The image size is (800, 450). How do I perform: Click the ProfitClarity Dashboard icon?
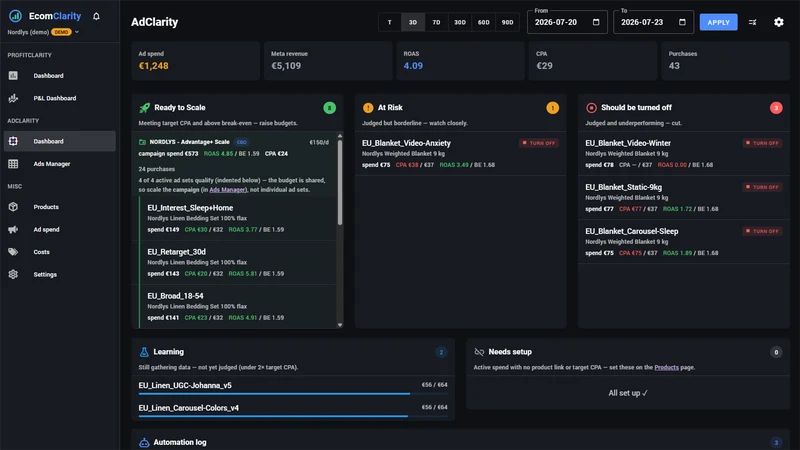(13, 76)
